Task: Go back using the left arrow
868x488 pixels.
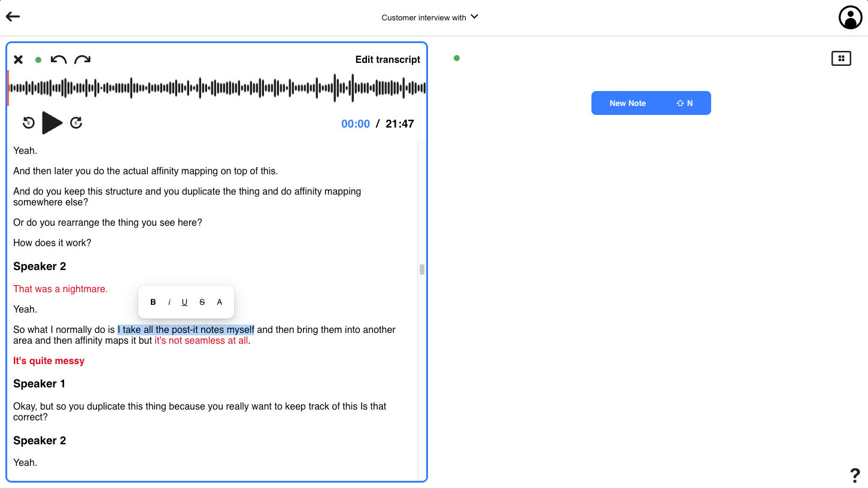Action: [x=13, y=17]
